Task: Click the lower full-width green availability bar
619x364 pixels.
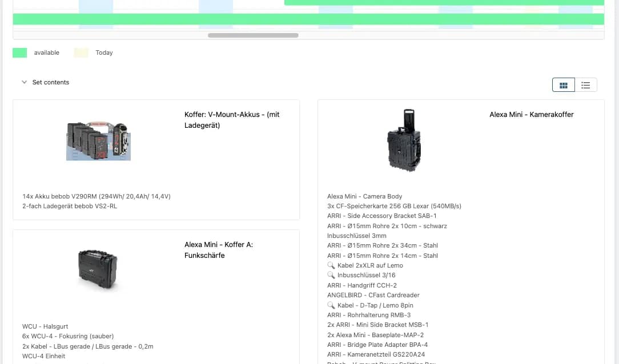Action: pyautogui.click(x=308, y=19)
